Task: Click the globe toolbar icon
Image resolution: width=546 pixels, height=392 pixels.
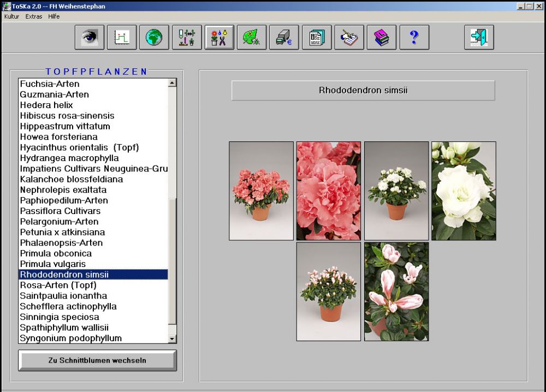Action: click(x=154, y=38)
